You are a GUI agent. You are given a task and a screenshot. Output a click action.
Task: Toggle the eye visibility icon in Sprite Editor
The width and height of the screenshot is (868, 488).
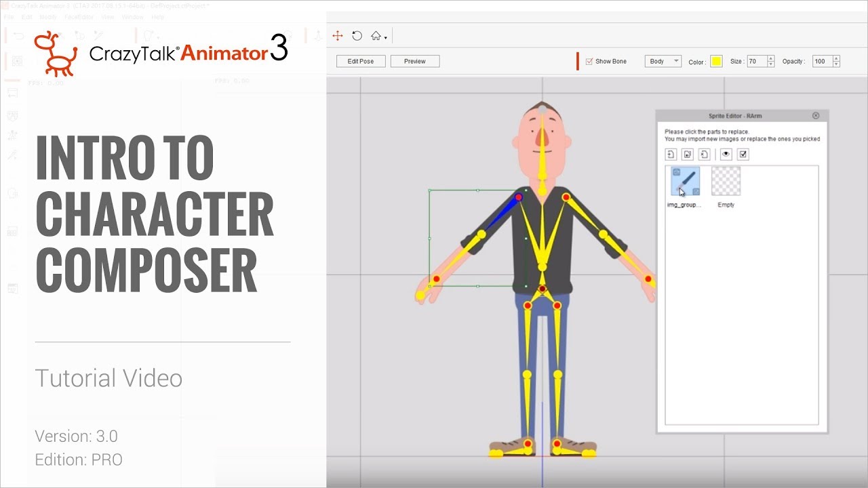click(x=725, y=155)
